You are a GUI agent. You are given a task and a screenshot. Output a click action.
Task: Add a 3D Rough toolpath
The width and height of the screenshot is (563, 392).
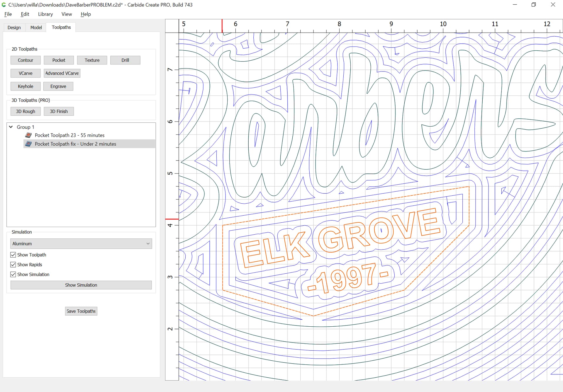pos(26,111)
